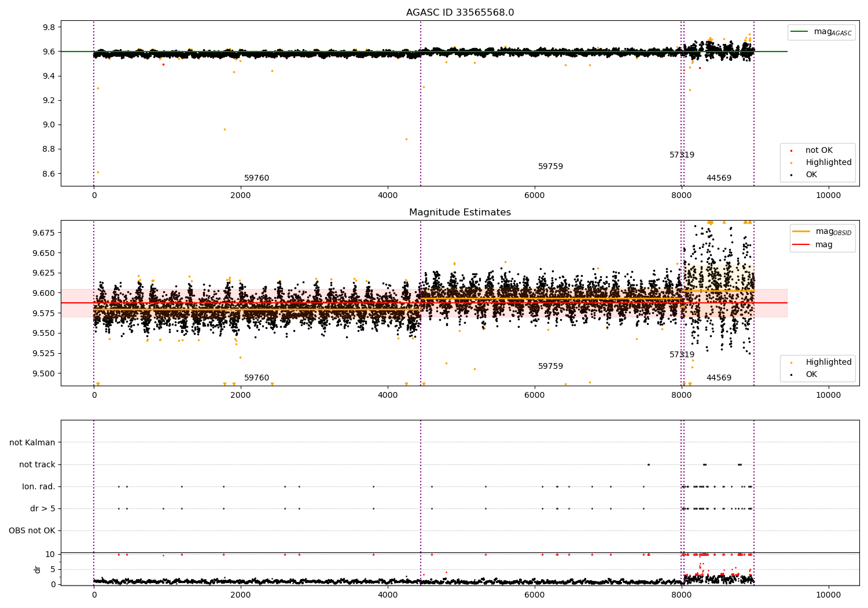The width and height of the screenshot is (868, 608).
Task: Click the 9.600 y-axis tick label
Action: pos(45,293)
